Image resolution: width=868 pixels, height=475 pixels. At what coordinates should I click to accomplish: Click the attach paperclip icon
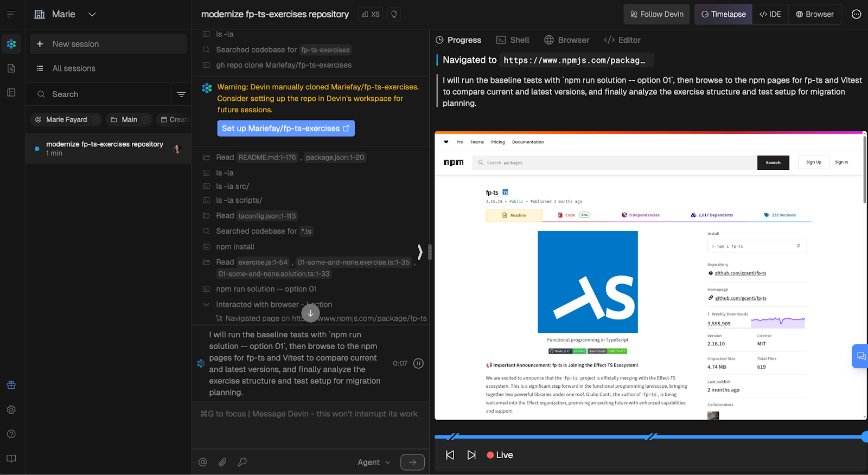pos(222,462)
